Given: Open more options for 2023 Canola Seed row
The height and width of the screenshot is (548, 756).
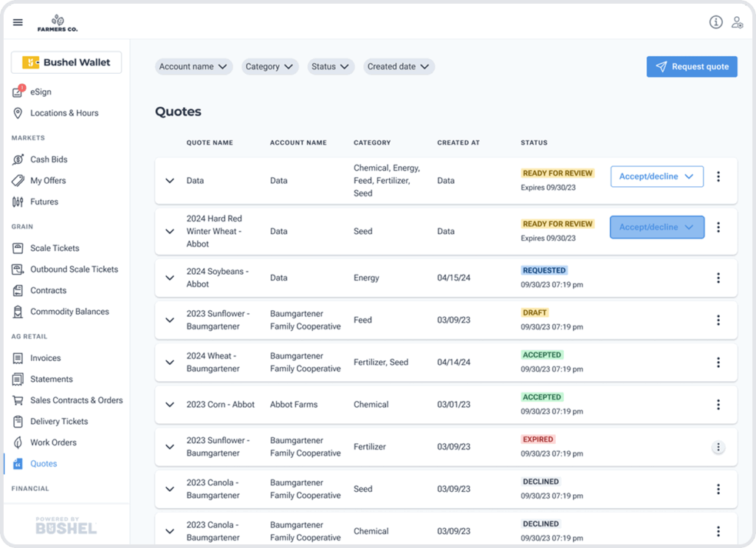Looking at the screenshot, I should 718,489.
